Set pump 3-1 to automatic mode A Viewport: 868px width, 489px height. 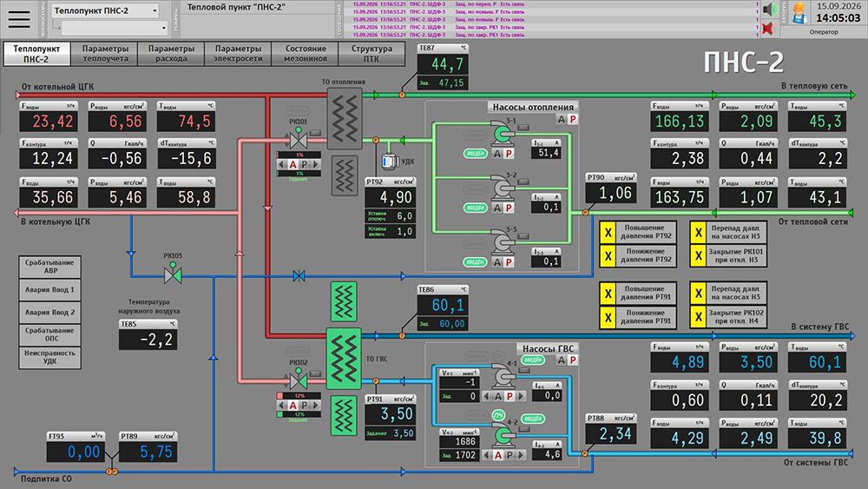(x=497, y=154)
